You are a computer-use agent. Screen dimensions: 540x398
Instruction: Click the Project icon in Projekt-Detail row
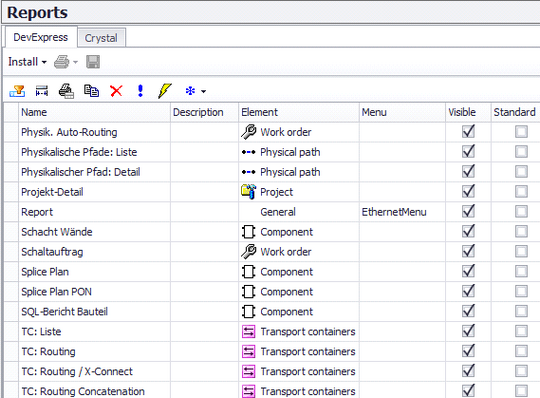coord(249,192)
